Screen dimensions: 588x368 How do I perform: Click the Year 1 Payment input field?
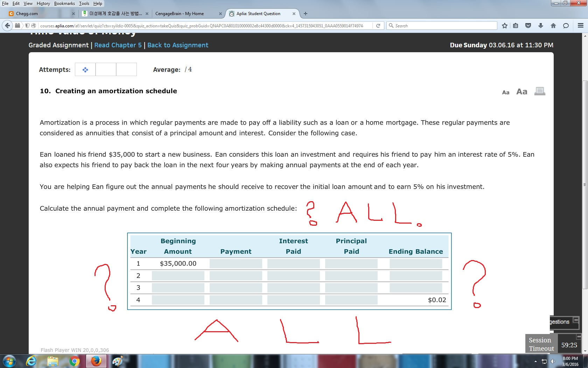point(236,264)
